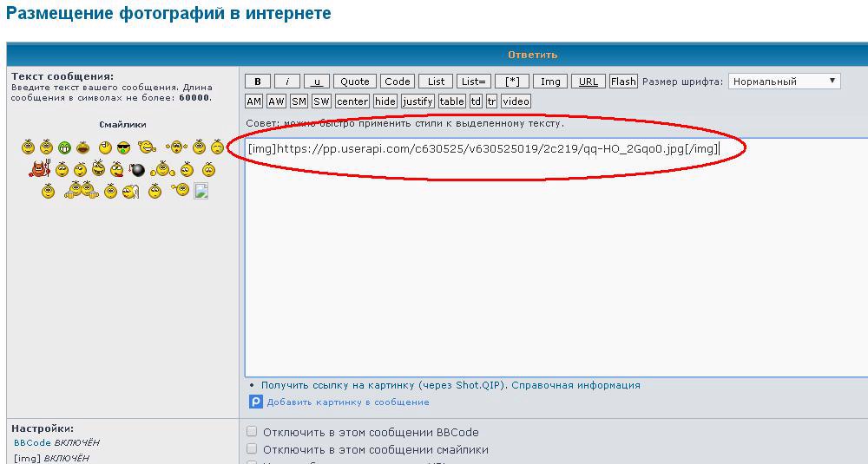Insert the red devil smiley
The image size is (868, 464).
pos(37,169)
